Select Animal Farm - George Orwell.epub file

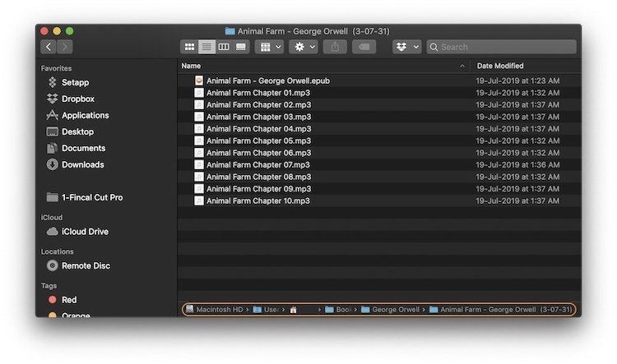tap(267, 81)
